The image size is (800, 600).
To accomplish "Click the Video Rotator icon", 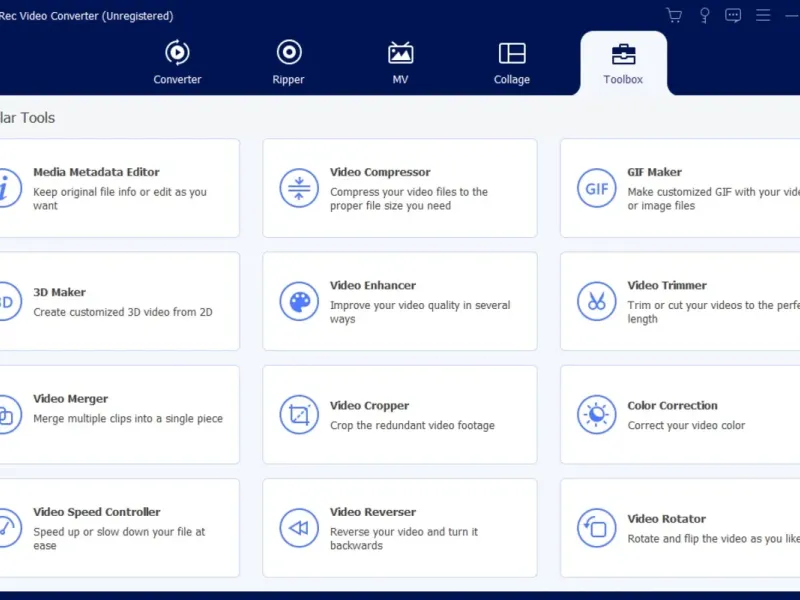I will (x=596, y=528).
